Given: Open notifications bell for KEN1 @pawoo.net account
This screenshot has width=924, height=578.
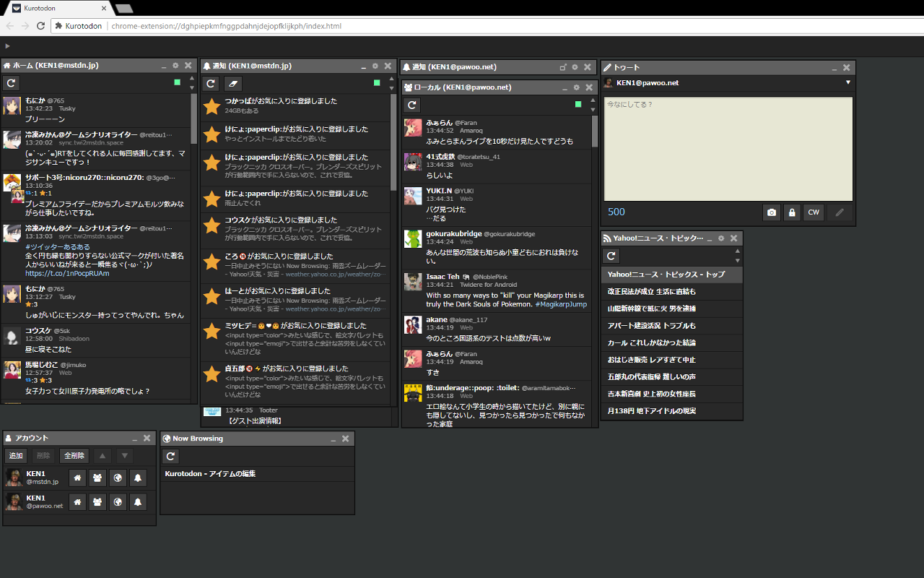Looking at the screenshot, I should click(x=138, y=502).
